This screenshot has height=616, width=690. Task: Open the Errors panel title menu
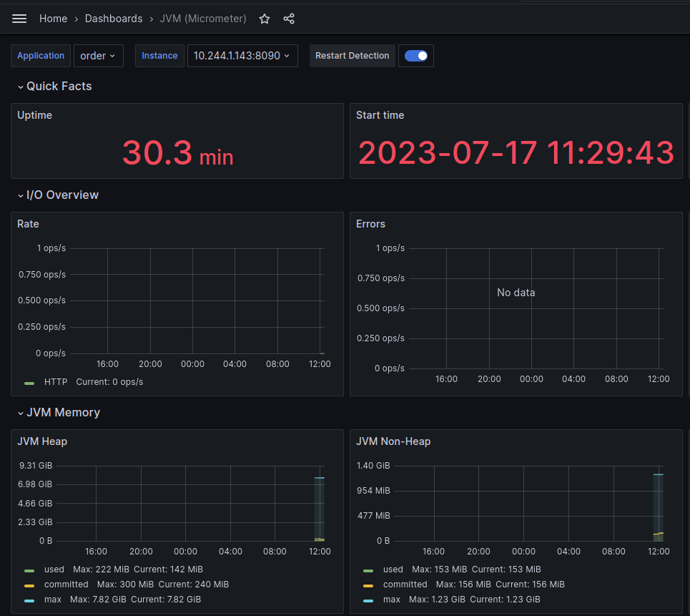(x=370, y=224)
